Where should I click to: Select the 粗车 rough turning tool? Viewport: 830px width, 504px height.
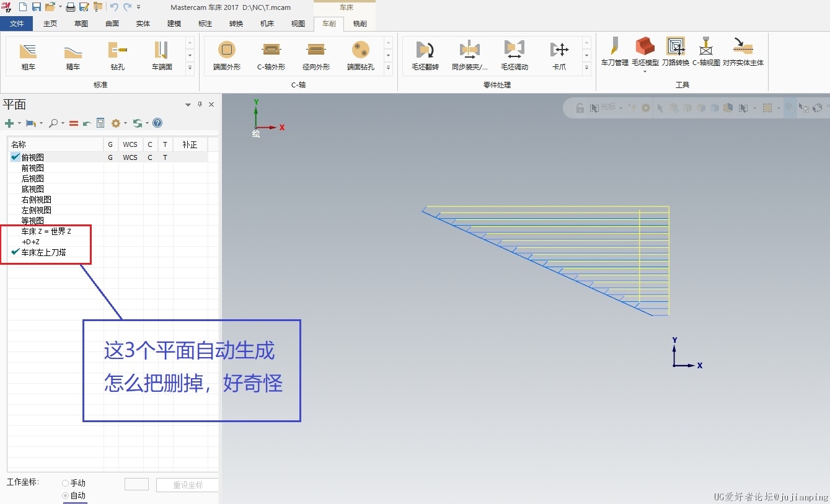[x=29, y=56]
